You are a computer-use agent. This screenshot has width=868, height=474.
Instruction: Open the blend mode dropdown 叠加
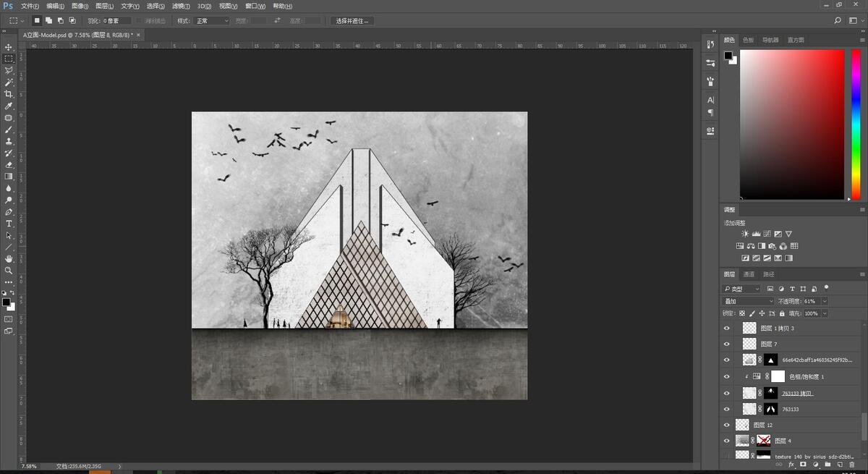pos(749,301)
